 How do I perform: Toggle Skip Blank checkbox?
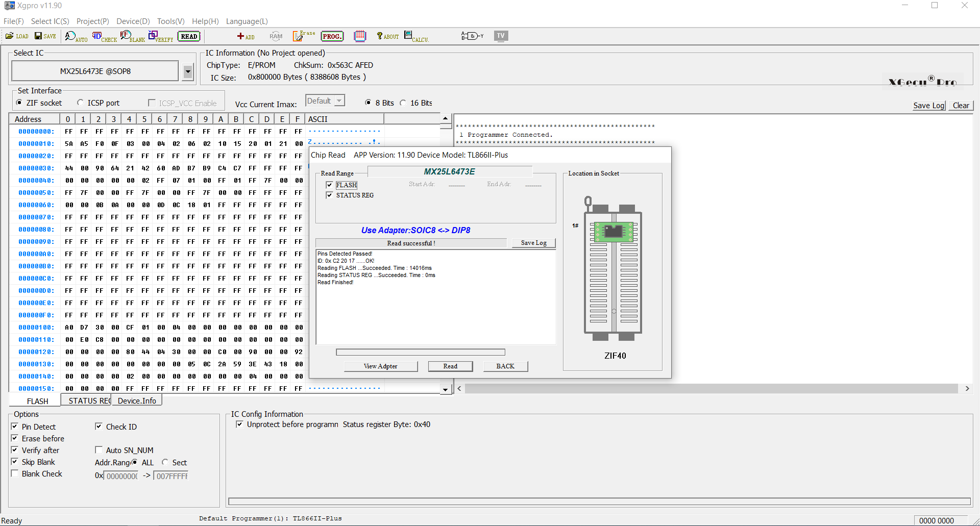14,462
